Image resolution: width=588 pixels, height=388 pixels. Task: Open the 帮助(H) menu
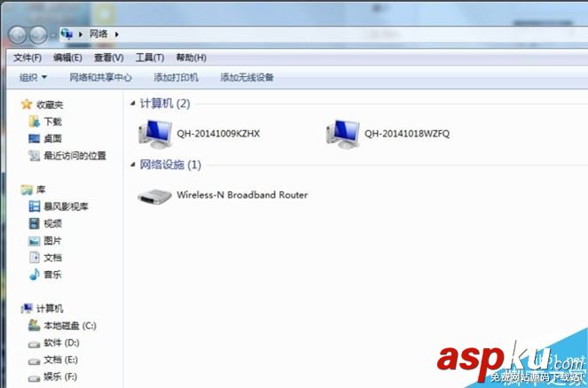coord(192,58)
